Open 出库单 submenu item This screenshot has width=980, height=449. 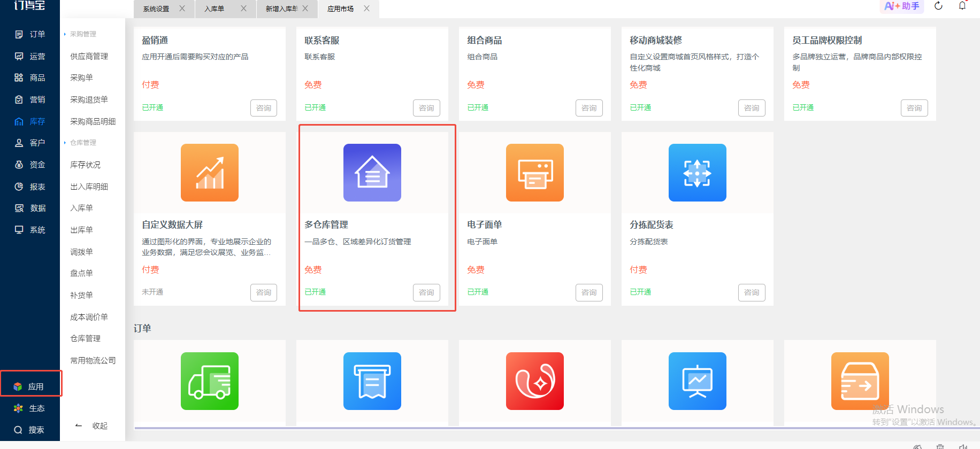click(81, 230)
